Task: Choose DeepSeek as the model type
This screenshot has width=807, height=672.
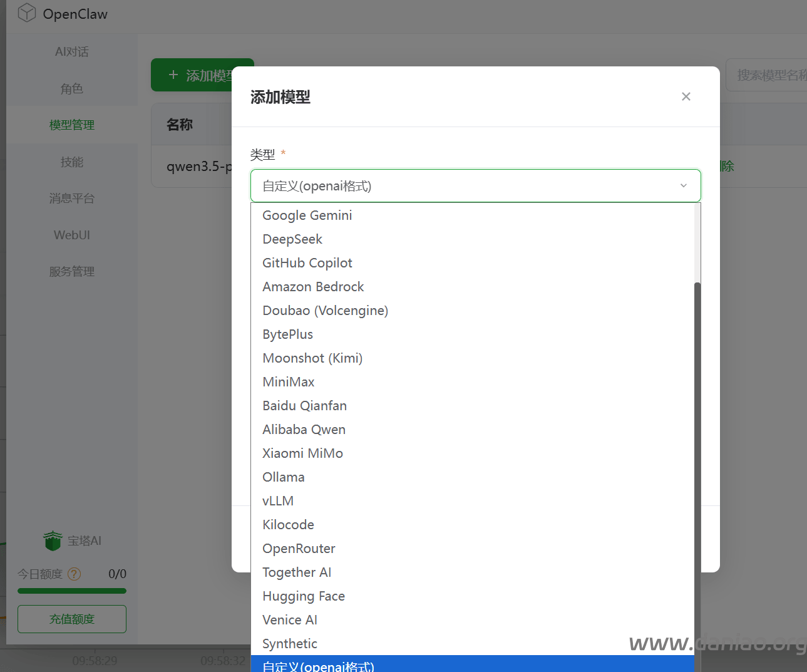Action: 292,239
